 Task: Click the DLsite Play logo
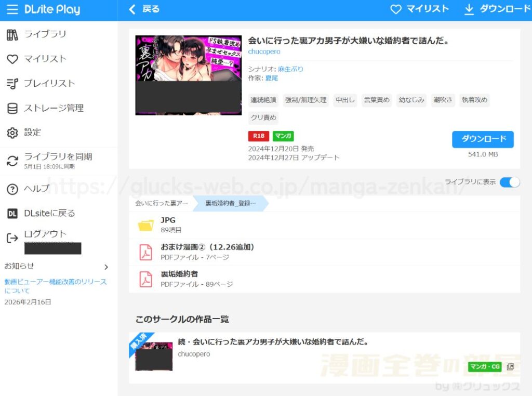tap(52, 9)
